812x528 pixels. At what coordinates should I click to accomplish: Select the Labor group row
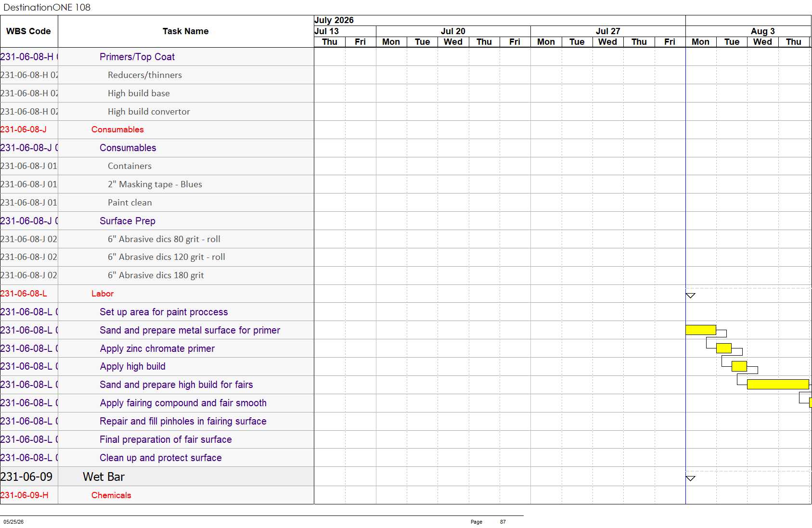[x=157, y=294]
